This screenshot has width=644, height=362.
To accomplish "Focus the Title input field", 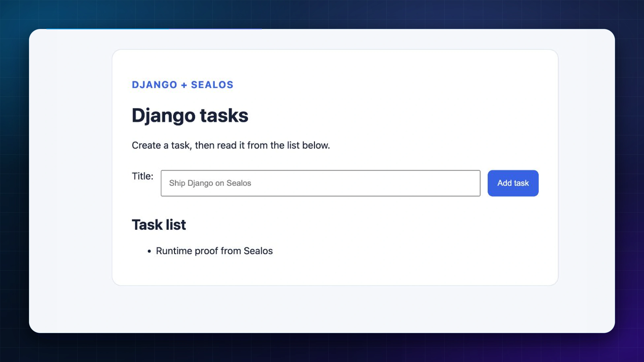I will coord(321,183).
